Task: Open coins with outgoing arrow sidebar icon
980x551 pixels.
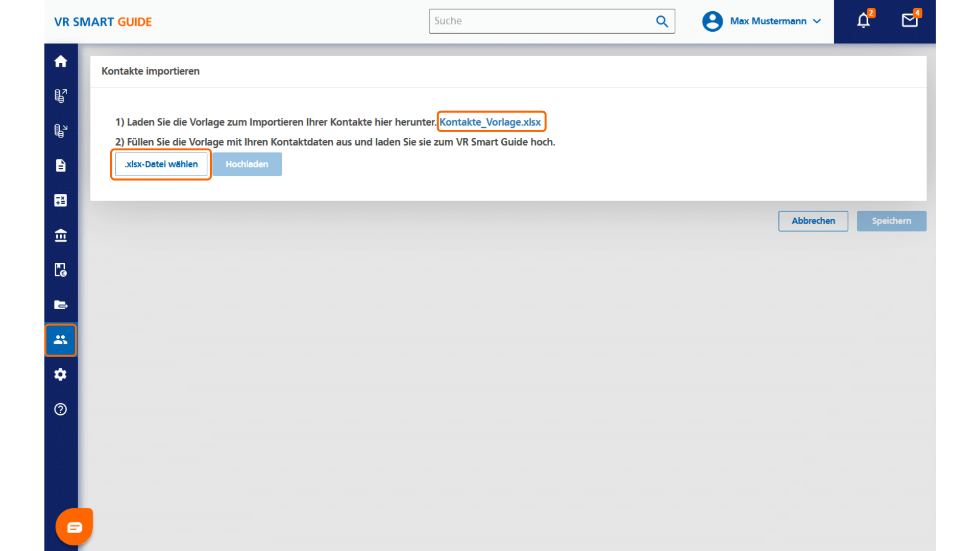Action: click(x=61, y=96)
